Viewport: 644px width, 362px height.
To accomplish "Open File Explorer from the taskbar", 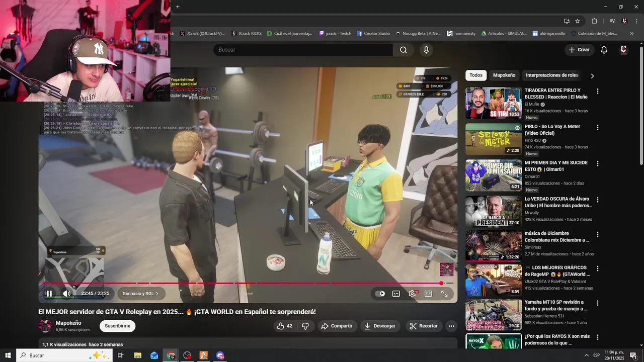I will (x=137, y=355).
